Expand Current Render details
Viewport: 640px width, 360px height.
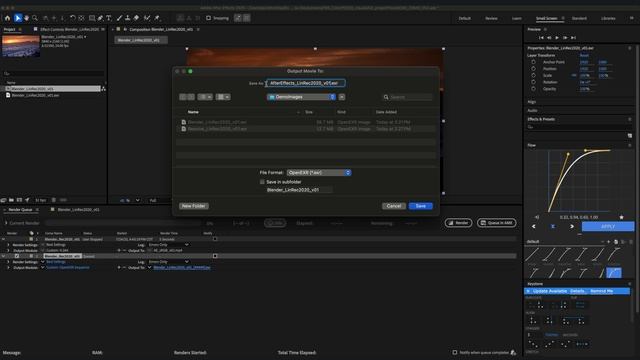click(x=6, y=223)
